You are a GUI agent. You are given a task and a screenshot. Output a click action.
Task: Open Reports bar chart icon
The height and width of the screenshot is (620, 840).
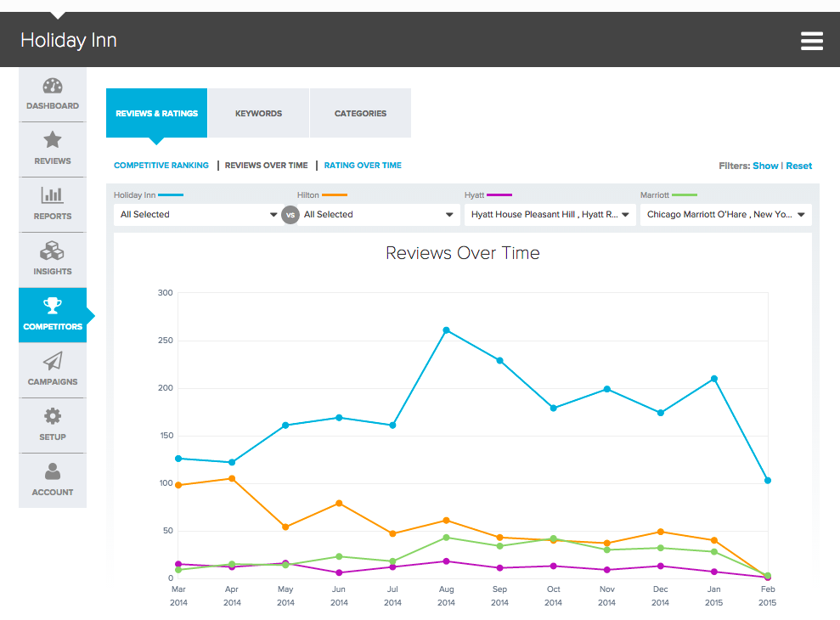coord(53,196)
